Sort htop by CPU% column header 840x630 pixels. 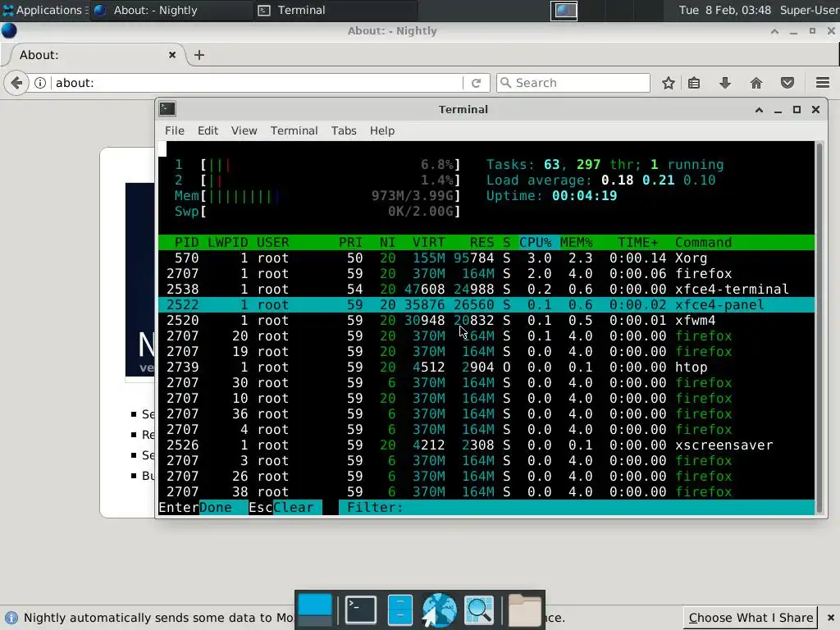point(536,242)
